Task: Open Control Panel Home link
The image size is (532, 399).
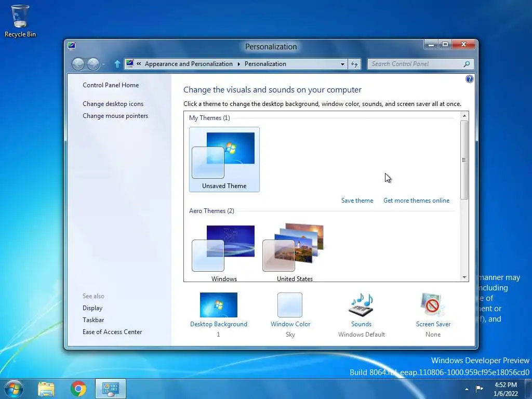Action: click(x=111, y=85)
